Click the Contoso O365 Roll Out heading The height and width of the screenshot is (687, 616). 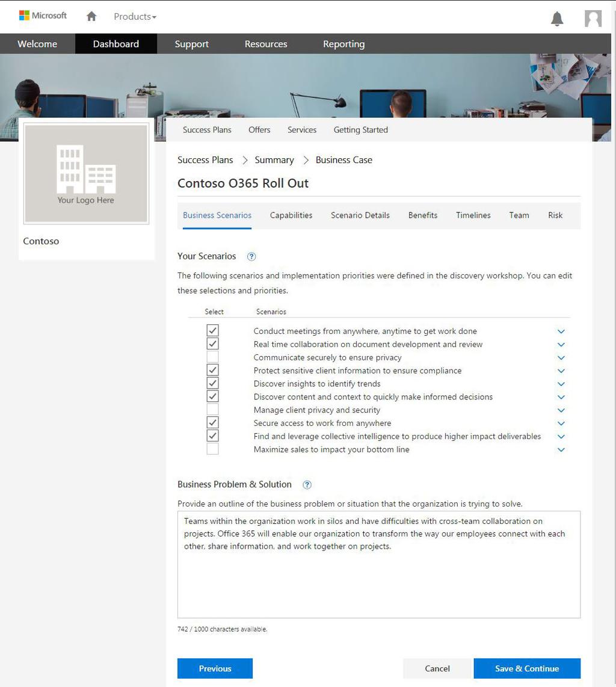click(242, 183)
